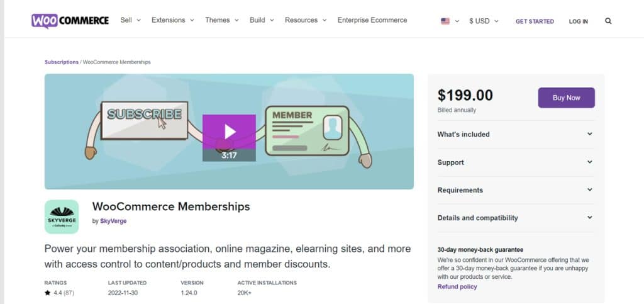
Task: Expand the Support section
Action: click(x=515, y=162)
